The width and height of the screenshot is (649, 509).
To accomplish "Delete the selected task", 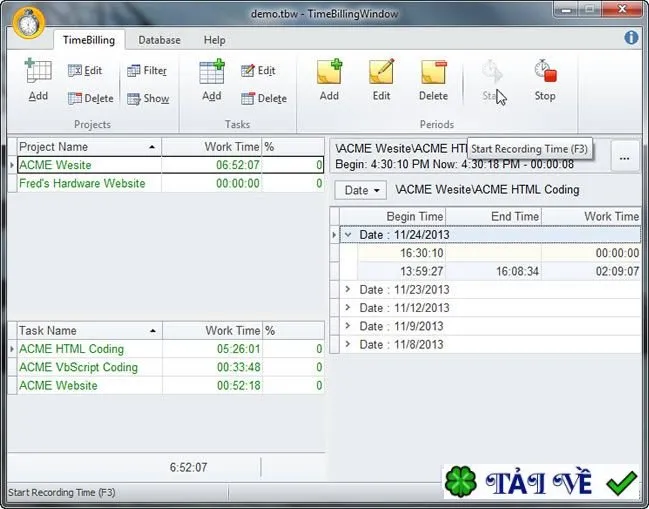I will coord(264,98).
